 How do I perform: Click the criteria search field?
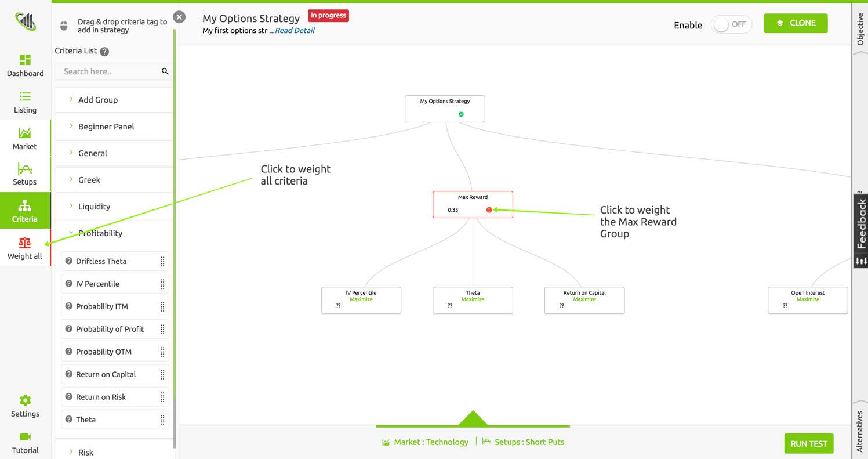tap(110, 71)
